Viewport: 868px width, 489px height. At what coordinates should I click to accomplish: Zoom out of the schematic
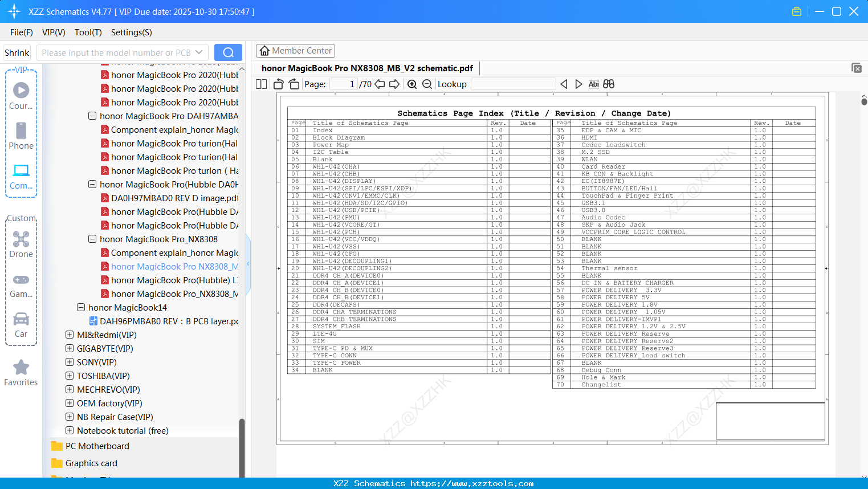click(x=427, y=84)
